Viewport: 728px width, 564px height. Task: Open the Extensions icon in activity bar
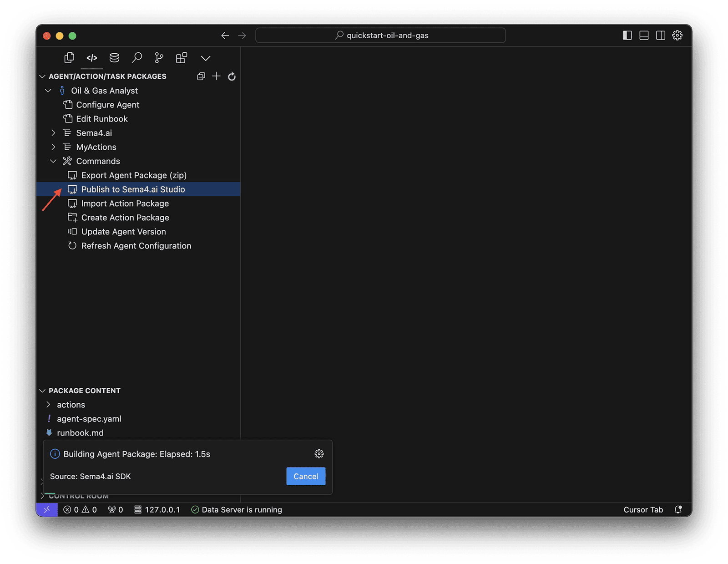(181, 58)
